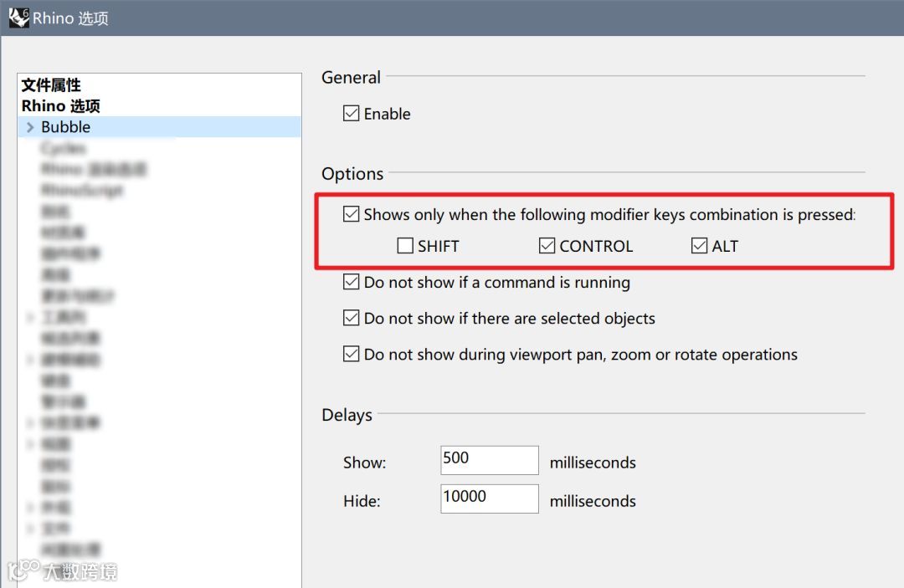Uncheck the CONTROL modifier checkbox
Screen dimensions: 904x588
coord(547,246)
